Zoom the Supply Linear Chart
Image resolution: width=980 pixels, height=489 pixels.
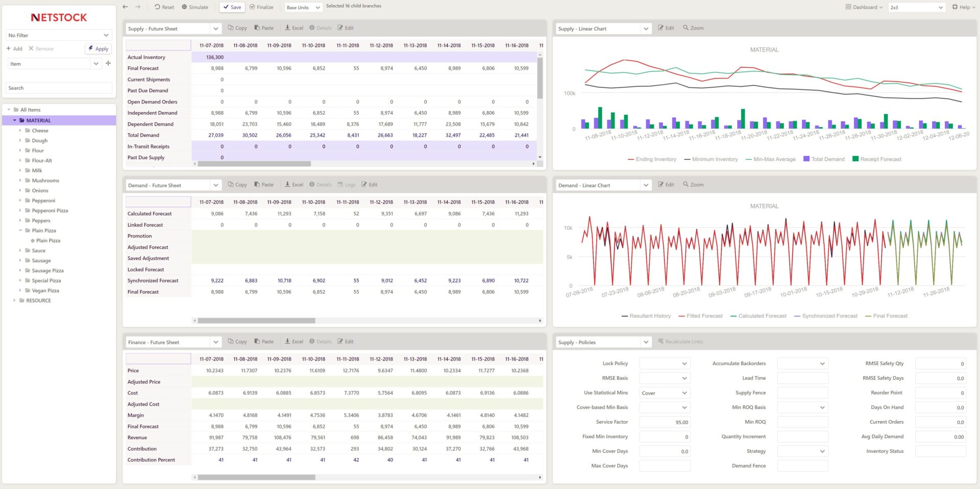coord(693,28)
